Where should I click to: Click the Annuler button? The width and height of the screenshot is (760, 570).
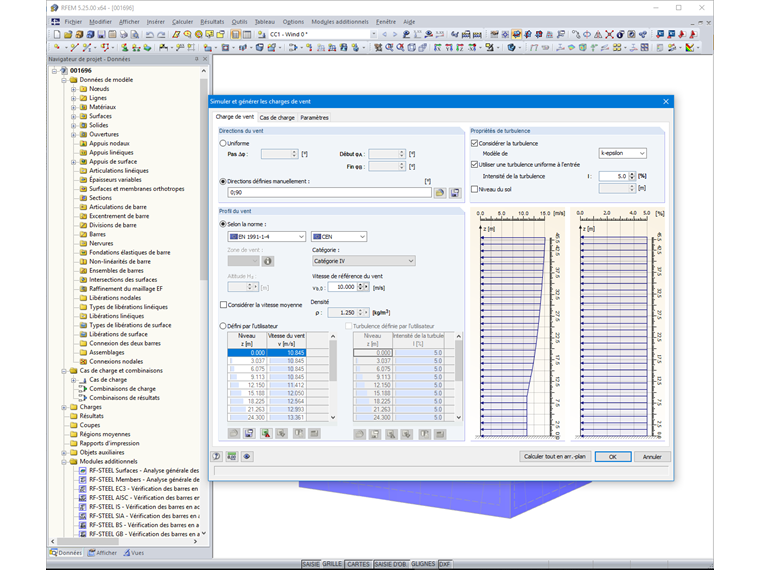pyautogui.click(x=652, y=457)
